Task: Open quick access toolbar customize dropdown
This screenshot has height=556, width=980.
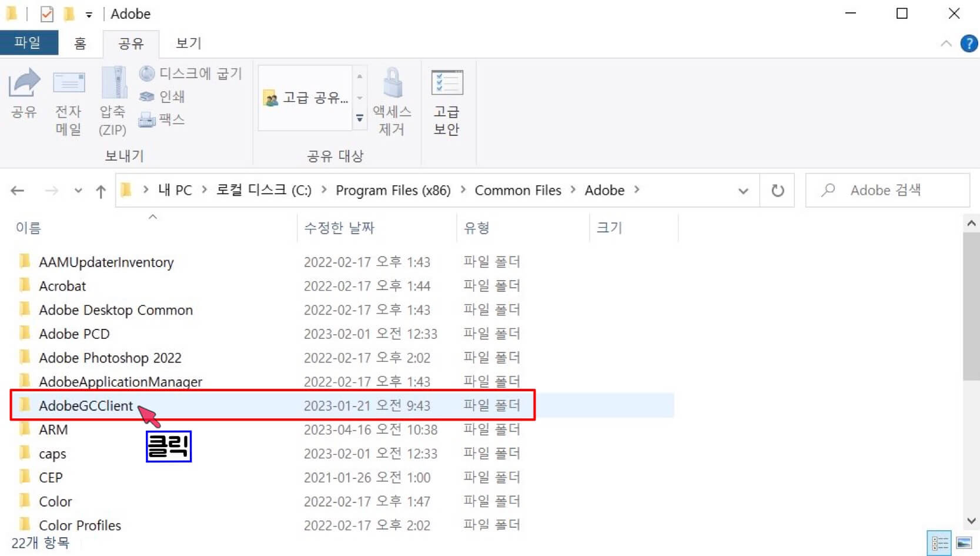Action: [x=88, y=15]
